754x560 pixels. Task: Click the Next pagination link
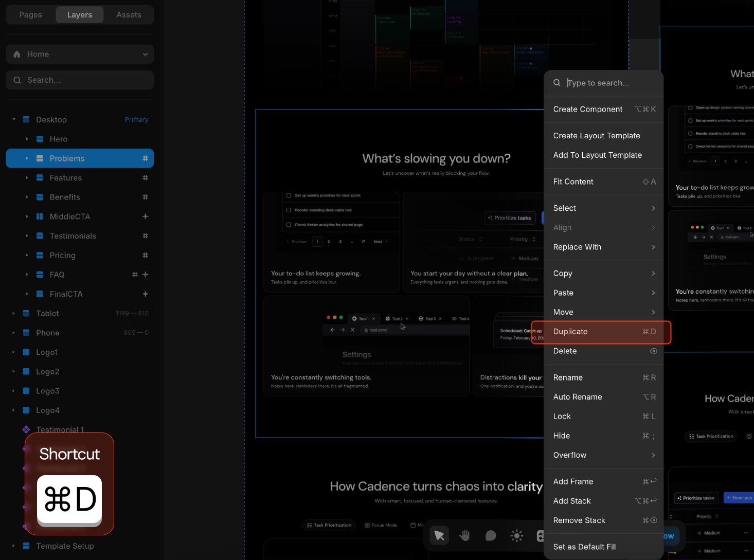tap(381, 241)
